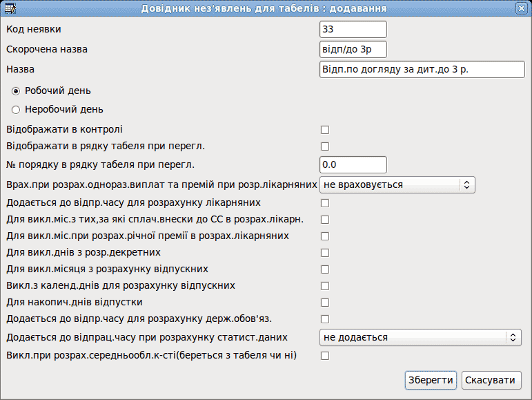This screenshot has height=400, width=532.
Task: Expand the 'не додається' combo box
Action: [x=420, y=338]
